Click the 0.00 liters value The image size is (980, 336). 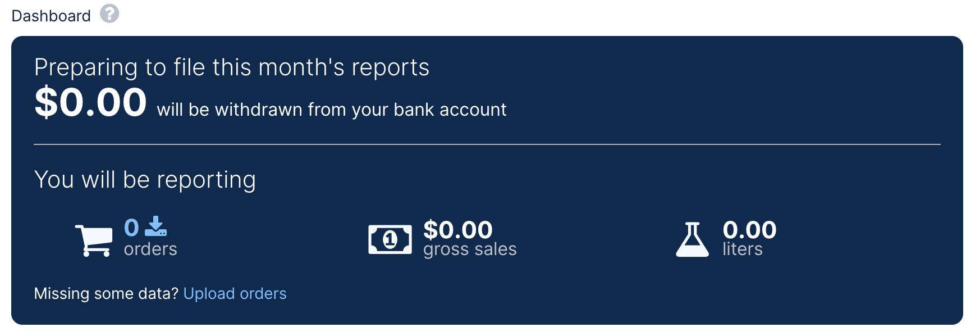pos(749,229)
